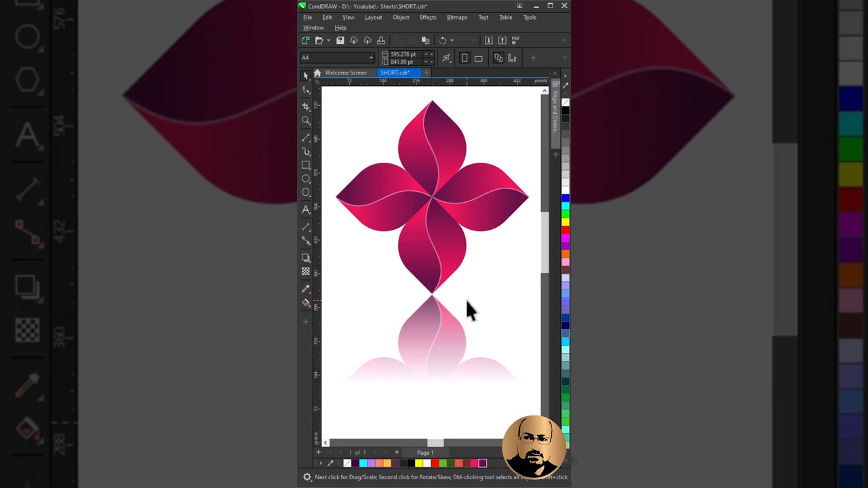The height and width of the screenshot is (488, 868).
Task: Choose the Crop tool
Action: (306, 106)
